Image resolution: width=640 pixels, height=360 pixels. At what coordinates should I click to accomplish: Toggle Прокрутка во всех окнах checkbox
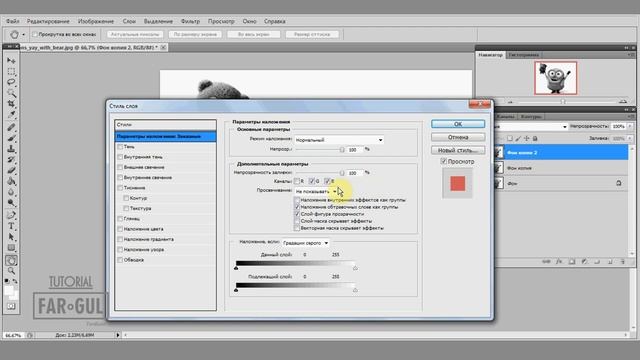point(35,34)
